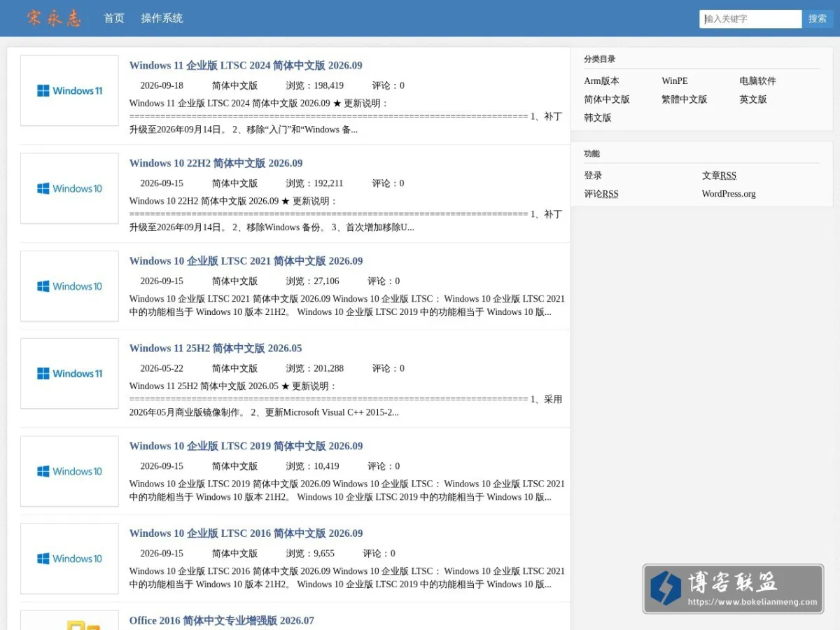Click 简体中文版 tag under Windows 10 LTSC 2019 post
The height and width of the screenshot is (630, 840).
click(235, 466)
